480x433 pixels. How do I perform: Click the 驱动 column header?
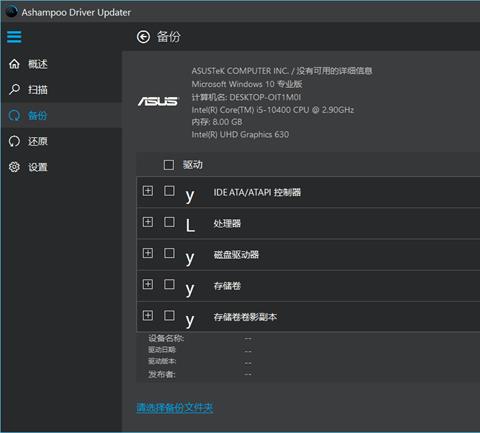193,165
